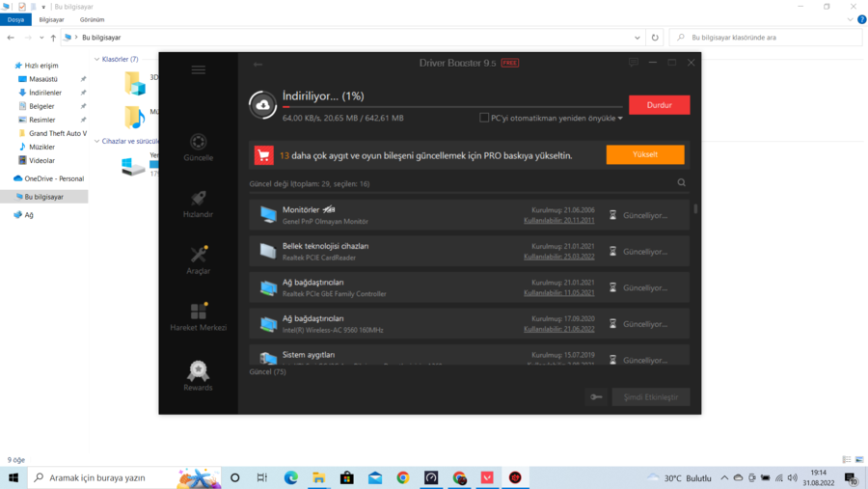Viewport: 868px width, 489px height.
Task: Click the red shopping cart icon
Action: 264,155
